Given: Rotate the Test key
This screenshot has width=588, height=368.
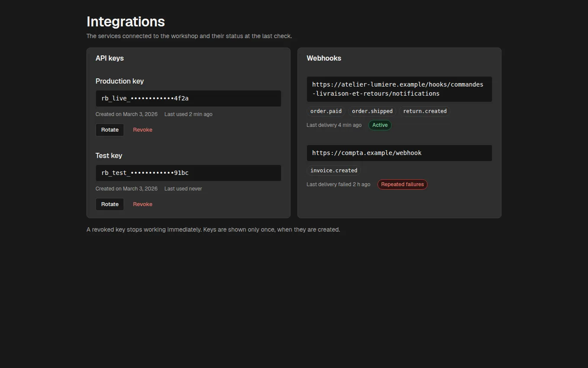Looking at the screenshot, I should tap(110, 204).
